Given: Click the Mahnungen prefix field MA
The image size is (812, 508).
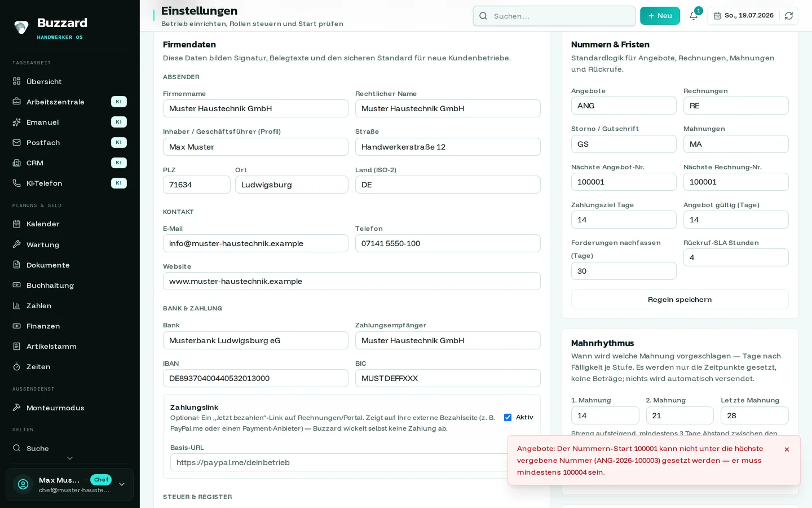Looking at the screenshot, I should [x=736, y=144].
